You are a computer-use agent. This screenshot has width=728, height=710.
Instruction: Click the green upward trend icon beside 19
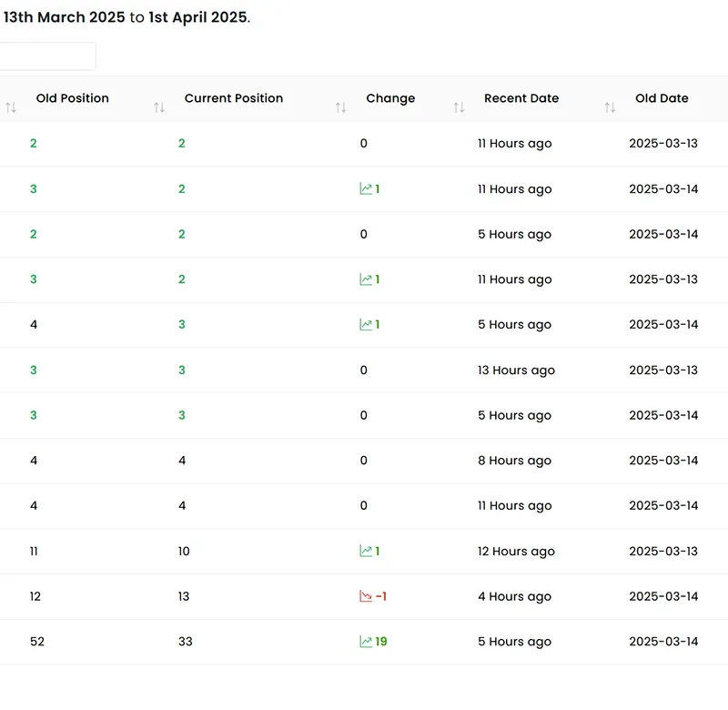point(366,642)
